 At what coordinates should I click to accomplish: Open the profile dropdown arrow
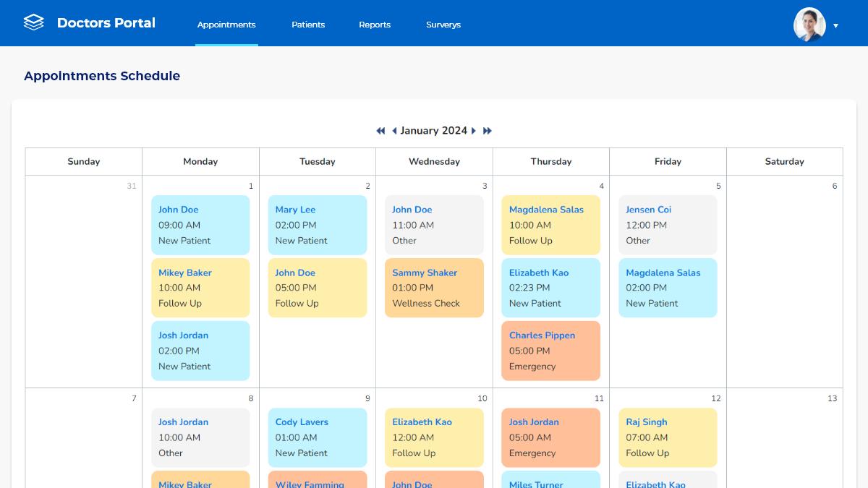836,25
